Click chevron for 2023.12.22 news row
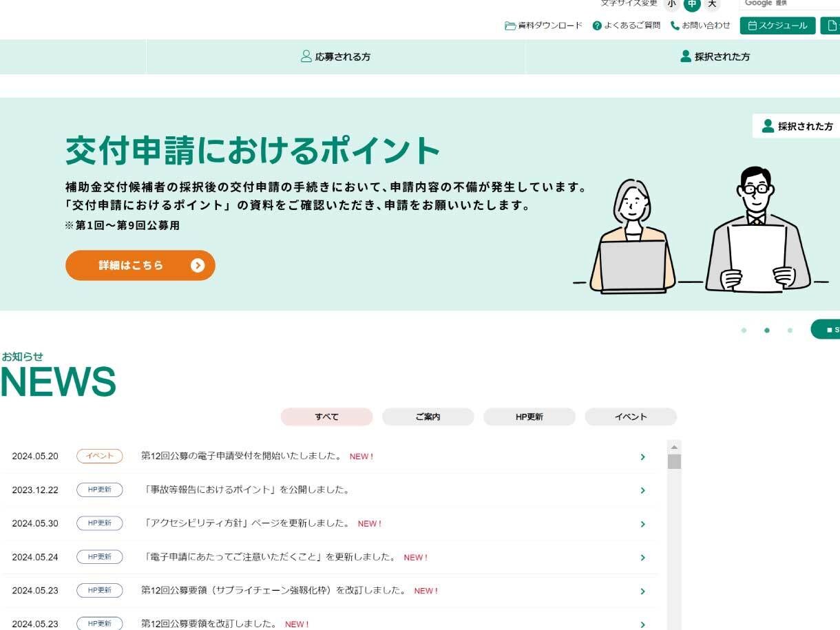Screen dimensions: 840x630 click(x=642, y=490)
